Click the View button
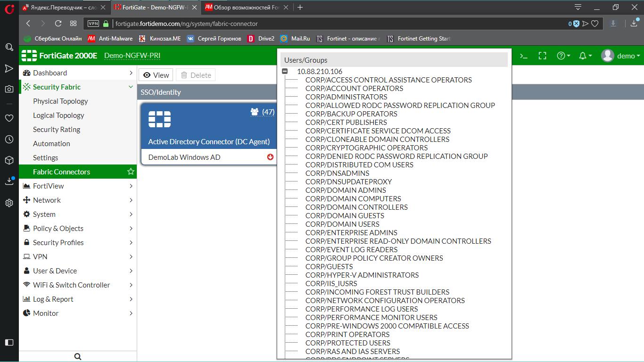The image size is (644, 362). coord(156,75)
